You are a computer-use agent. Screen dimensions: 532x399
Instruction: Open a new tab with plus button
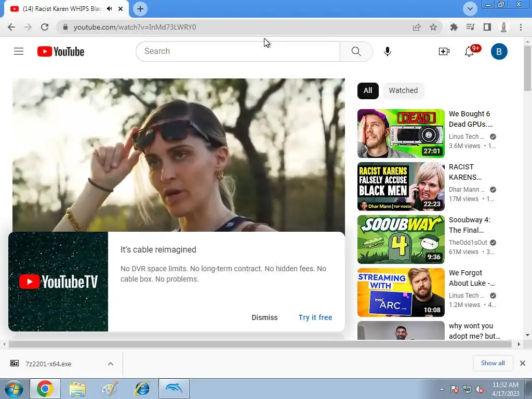tap(140, 9)
